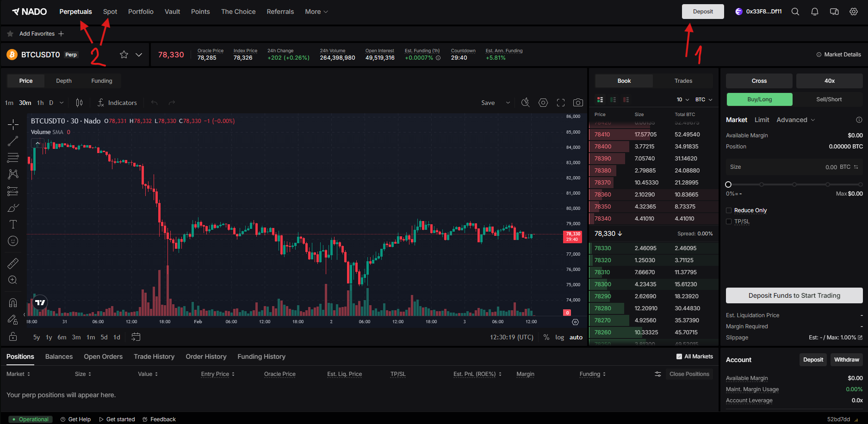868x424 pixels.
Task: Switch to the Trades tab
Action: click(x=683, y=81)
